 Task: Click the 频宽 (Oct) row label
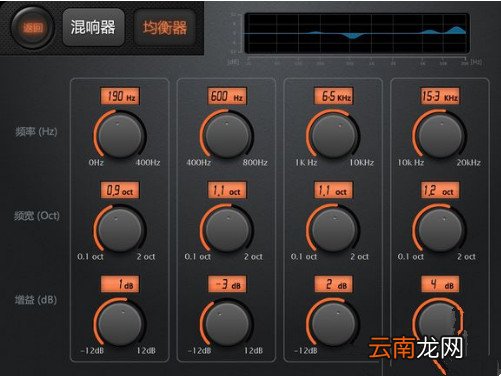[37, 216]
